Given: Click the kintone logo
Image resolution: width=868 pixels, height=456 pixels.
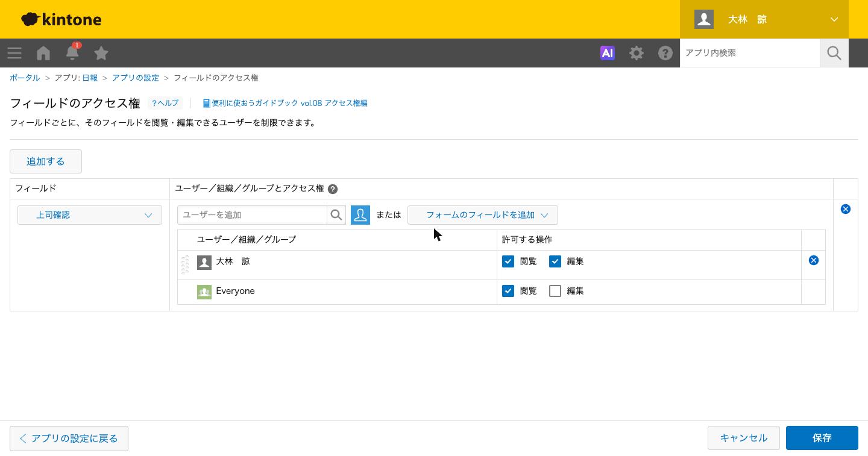Looking at the screenshot, I should 61,19.
